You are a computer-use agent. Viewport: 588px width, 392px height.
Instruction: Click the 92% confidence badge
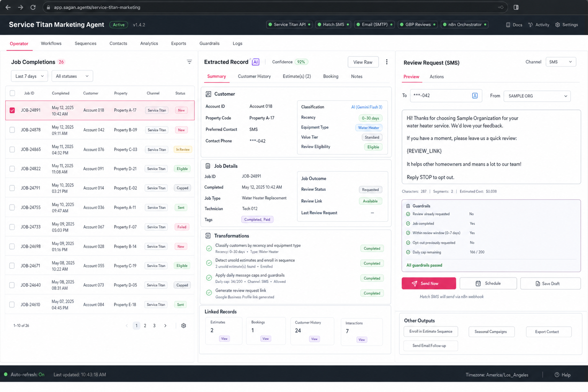click(301, 62)
